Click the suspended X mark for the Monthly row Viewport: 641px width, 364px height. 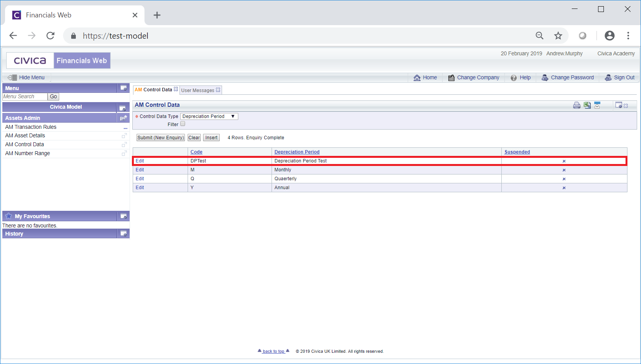(564, 170)
